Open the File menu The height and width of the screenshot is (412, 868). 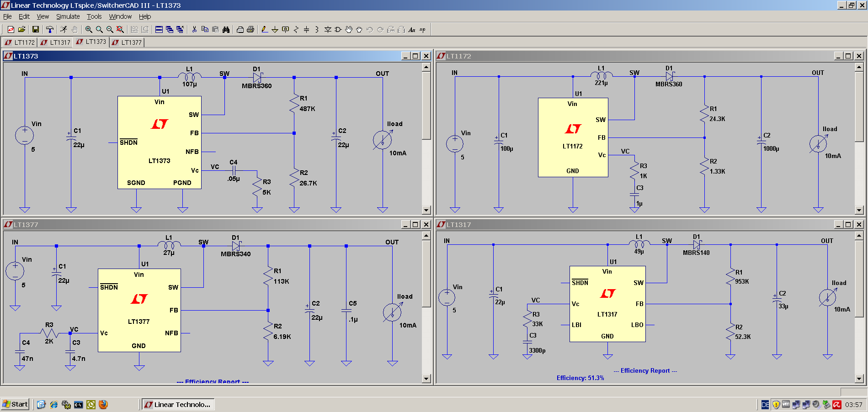pos(7,16)
